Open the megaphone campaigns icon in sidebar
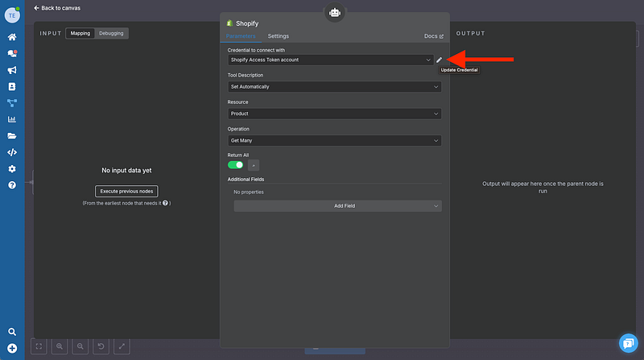 (12, 70)
